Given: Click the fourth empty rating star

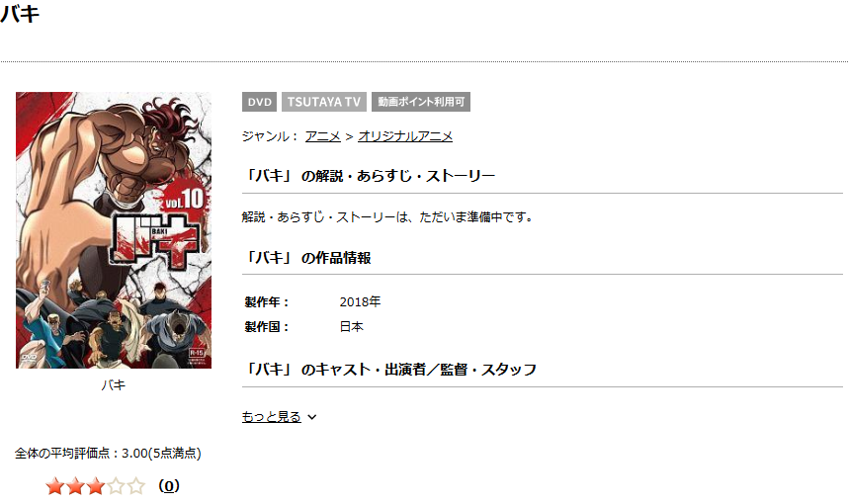Looking at the screenshot, I should pyautogui.click(x=116, y=486).
